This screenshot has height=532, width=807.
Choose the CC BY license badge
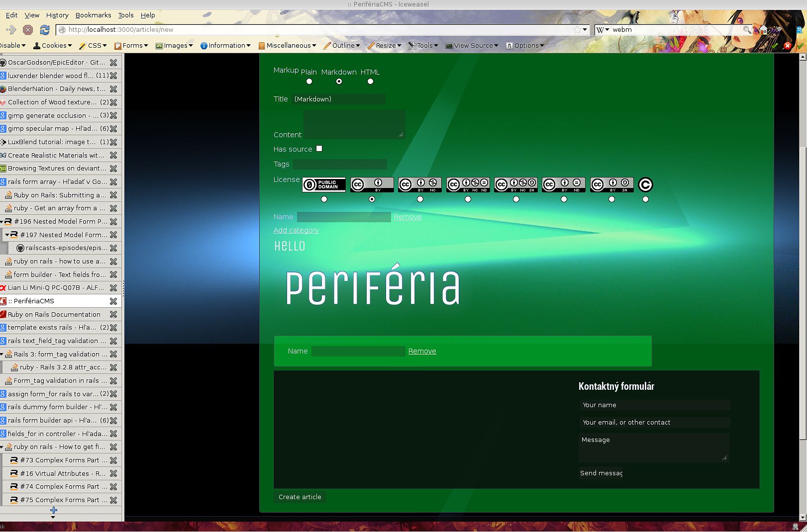(x=372, y=185)
